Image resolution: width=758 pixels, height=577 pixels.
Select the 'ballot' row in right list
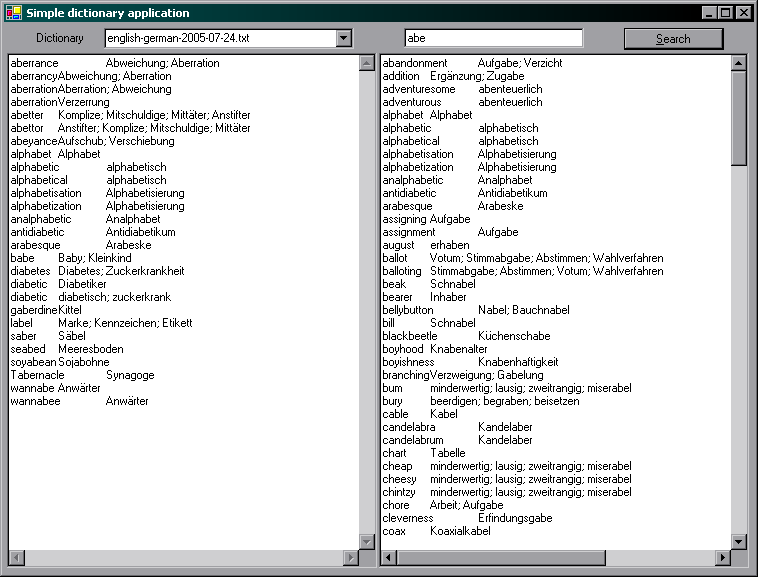pyautogui.click(x=523, y=259)
